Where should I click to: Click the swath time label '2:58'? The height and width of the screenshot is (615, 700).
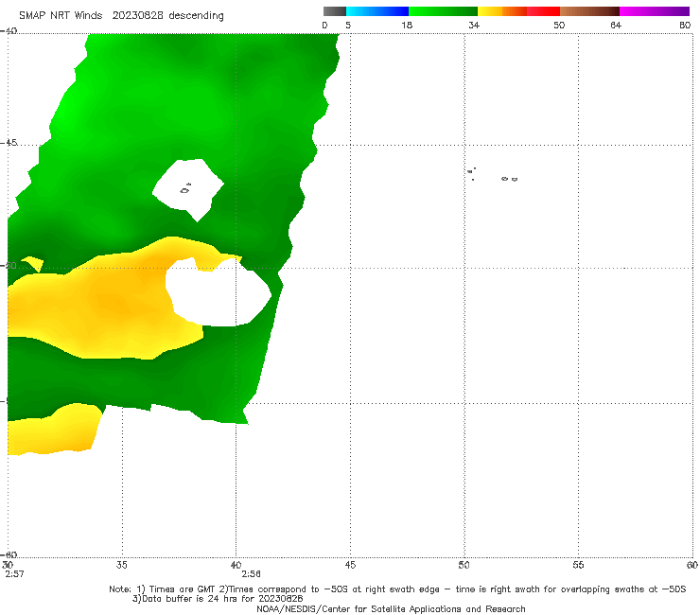(x=251, y=574)
